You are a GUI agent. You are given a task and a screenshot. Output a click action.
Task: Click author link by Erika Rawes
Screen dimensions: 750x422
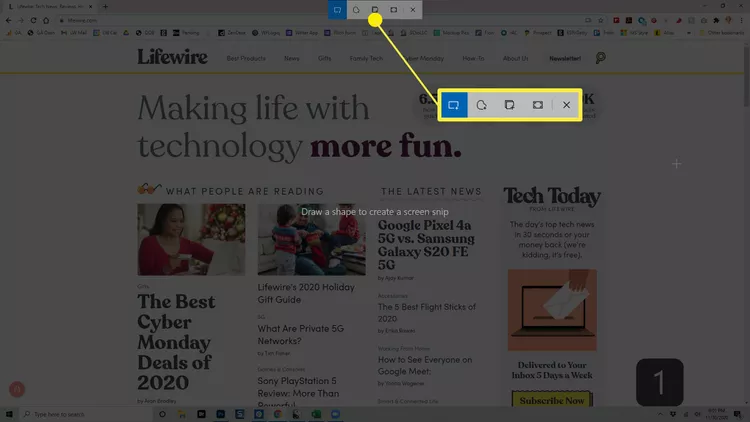click(397, 331)
